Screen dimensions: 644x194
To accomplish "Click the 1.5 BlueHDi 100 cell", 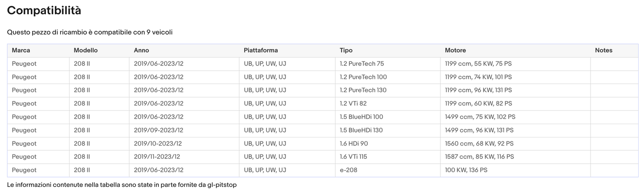I will coord(361,117).
